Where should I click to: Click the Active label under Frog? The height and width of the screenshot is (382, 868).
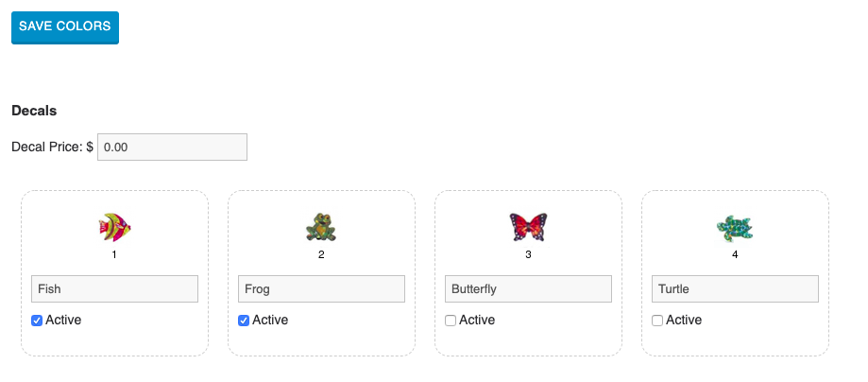point(270,321)
